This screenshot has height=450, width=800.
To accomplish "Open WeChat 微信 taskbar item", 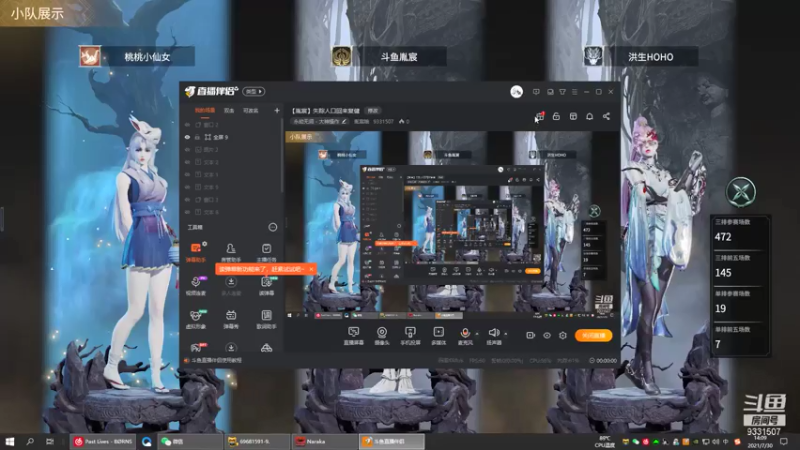I will (190, 441).
